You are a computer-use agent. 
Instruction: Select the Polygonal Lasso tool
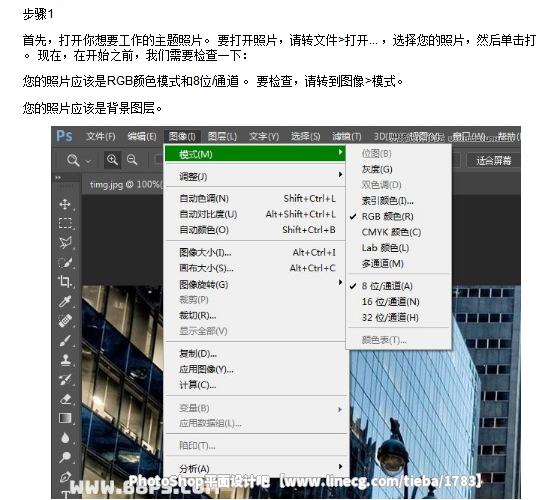point(65,243)
